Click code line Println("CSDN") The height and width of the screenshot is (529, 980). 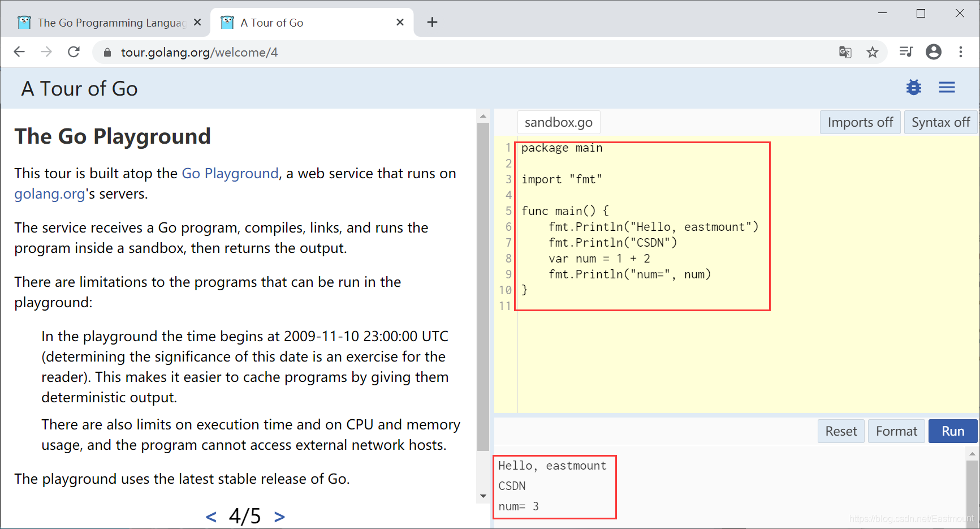coord(612,243)
